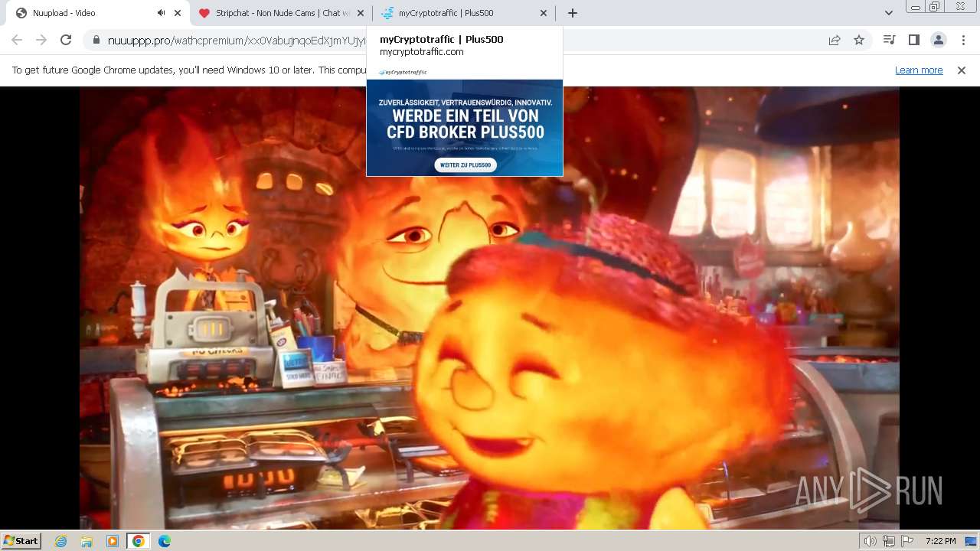Screen dimensions: 980x551
Task: Open the tab search dropdown arrow
Action: point(888,13)
